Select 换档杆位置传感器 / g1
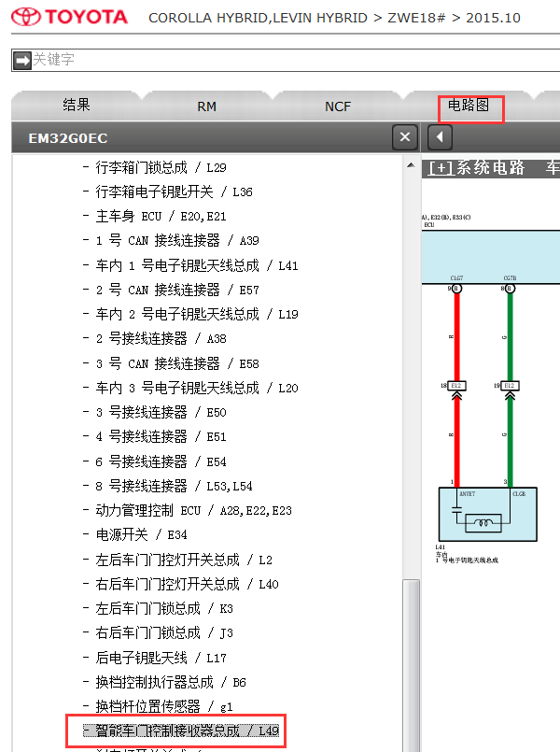 coord(164,706)
